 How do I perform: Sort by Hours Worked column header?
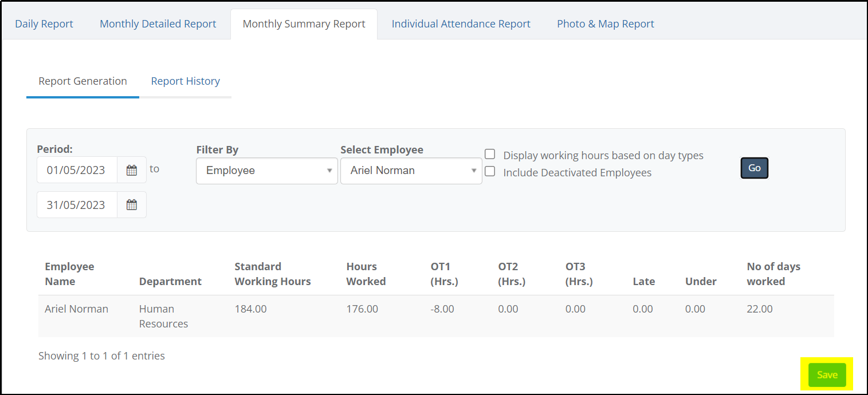point(366,274)
